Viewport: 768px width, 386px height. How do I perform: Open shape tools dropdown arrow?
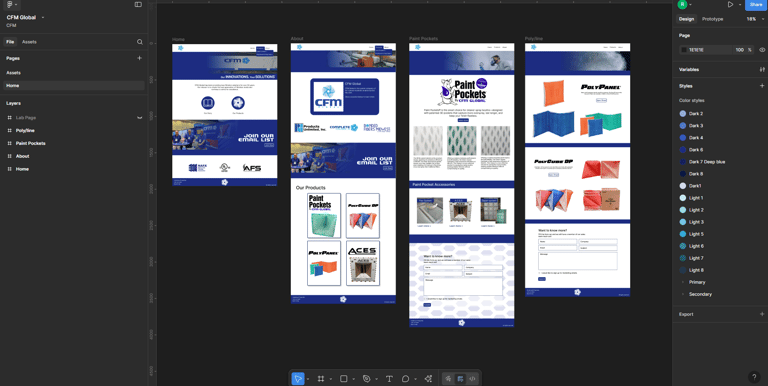coord(353,379)
